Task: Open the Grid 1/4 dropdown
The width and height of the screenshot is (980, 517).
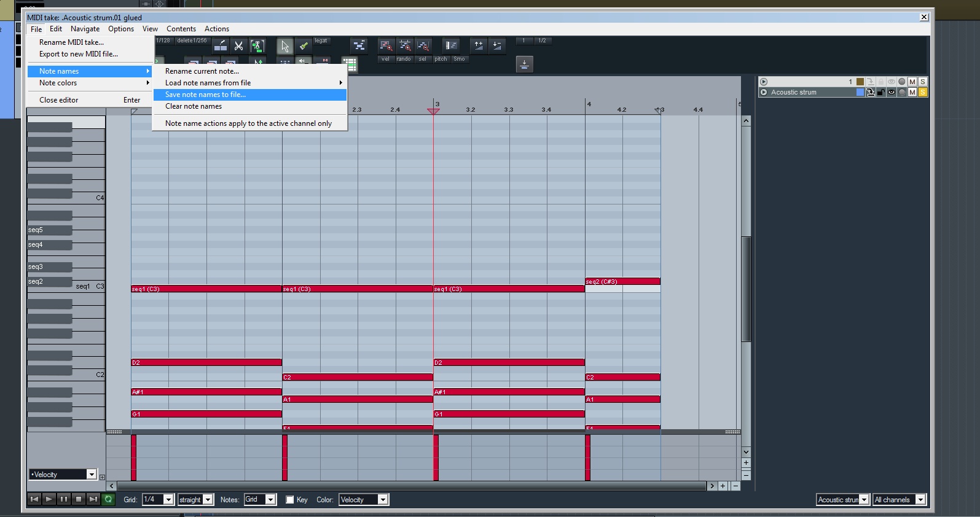Action: pyautogui.click(x=158, y=500)
